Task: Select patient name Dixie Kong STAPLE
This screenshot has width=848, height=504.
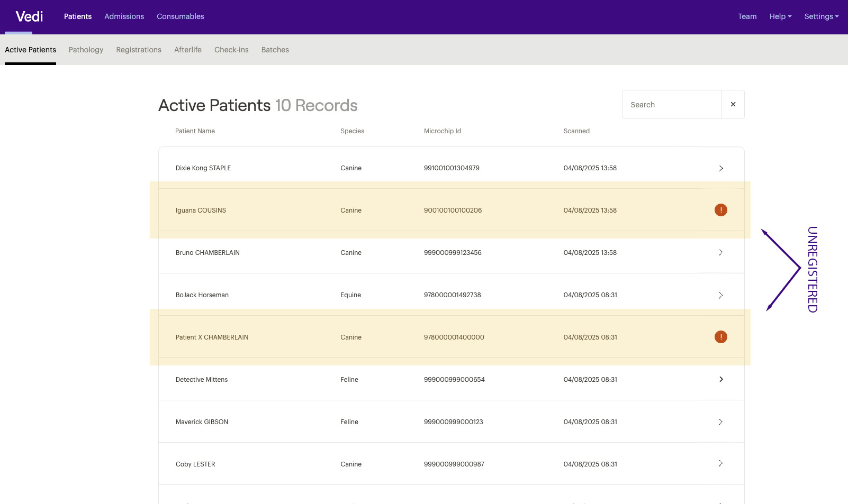Action: [x=203, y=168]
